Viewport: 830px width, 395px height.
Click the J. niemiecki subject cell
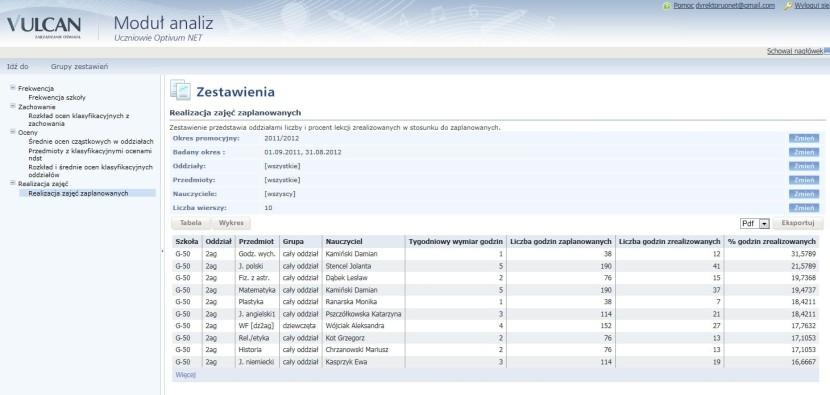[257, 362]
